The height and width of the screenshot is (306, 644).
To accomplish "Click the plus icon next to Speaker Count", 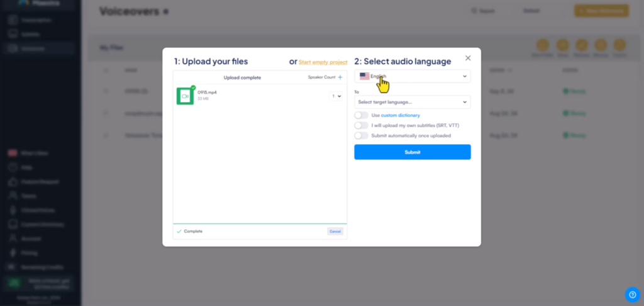I will 340,77.
